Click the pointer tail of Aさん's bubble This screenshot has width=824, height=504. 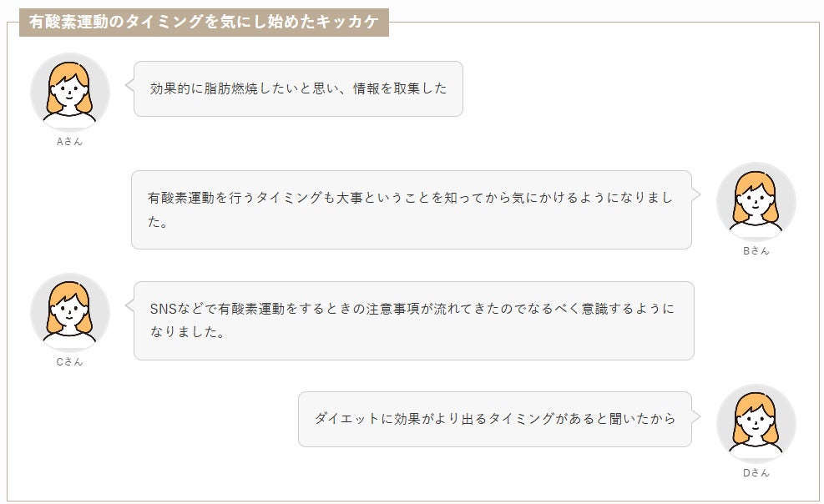point(129,84)
